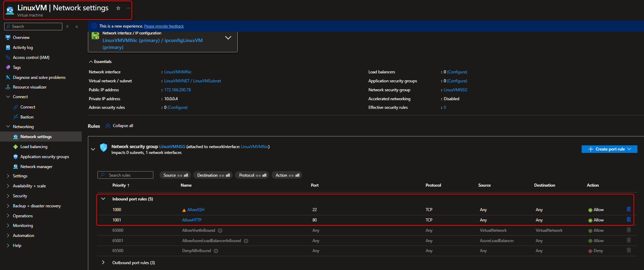Sort by the Priority column header
The height and width of the screenshot is (270, 644).
(x=121, y=185)
